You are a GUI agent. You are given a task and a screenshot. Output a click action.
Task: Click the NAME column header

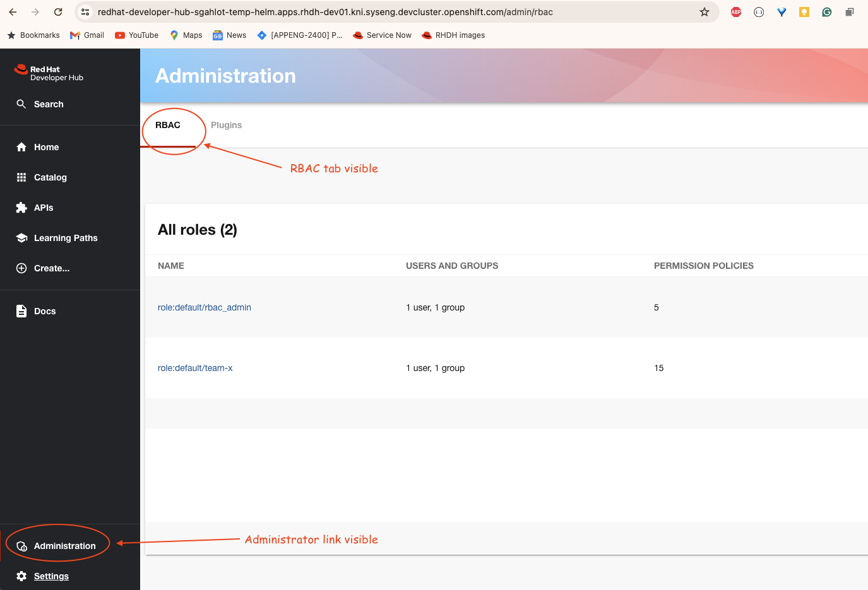pos(171,266)
